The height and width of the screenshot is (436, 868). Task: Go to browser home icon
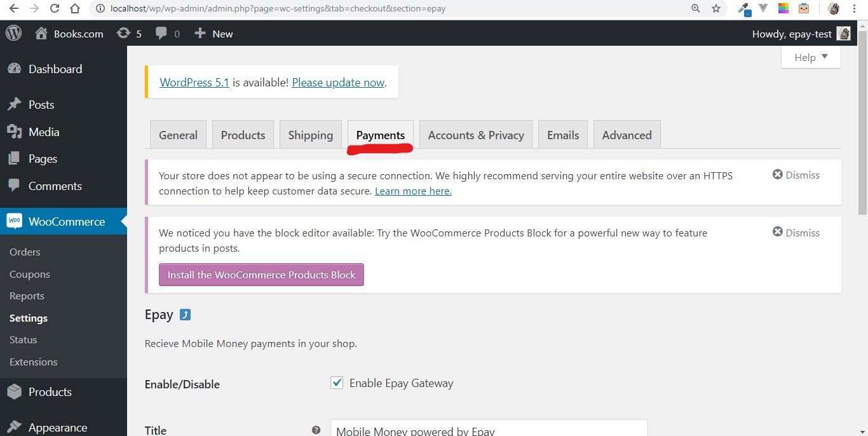pos(75,8)
